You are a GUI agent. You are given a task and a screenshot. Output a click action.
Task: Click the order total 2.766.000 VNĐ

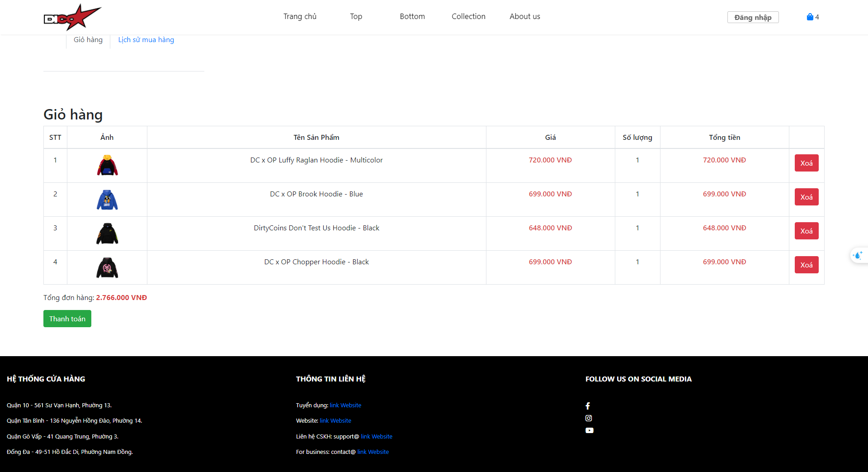122,297
